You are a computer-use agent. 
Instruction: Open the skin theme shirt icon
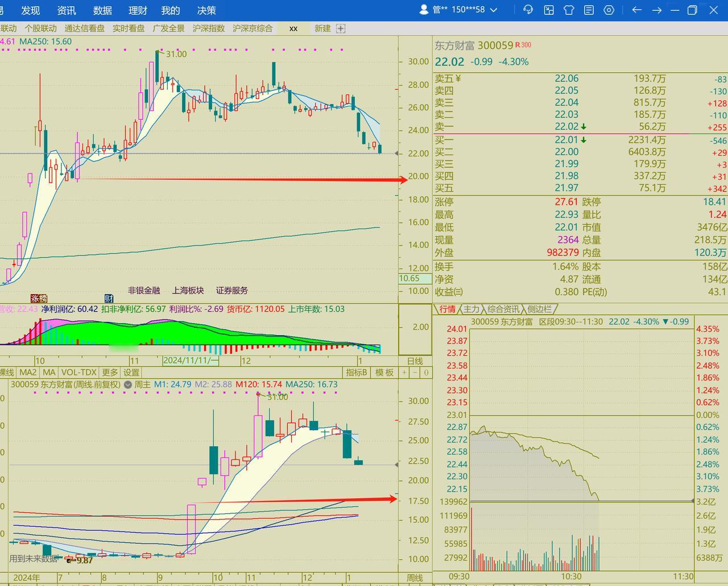pyautogui.click(x=569, y=10)
